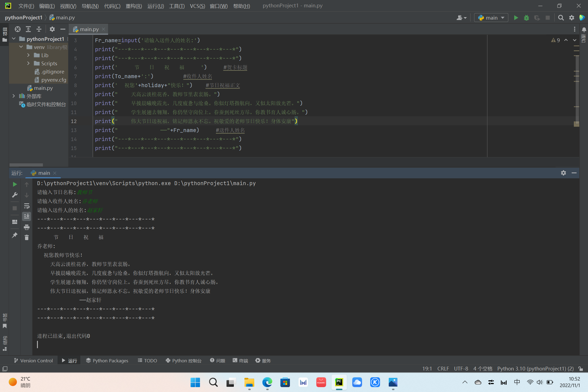Toggle soft-wrap in Run console

click(x=26, y=206)
